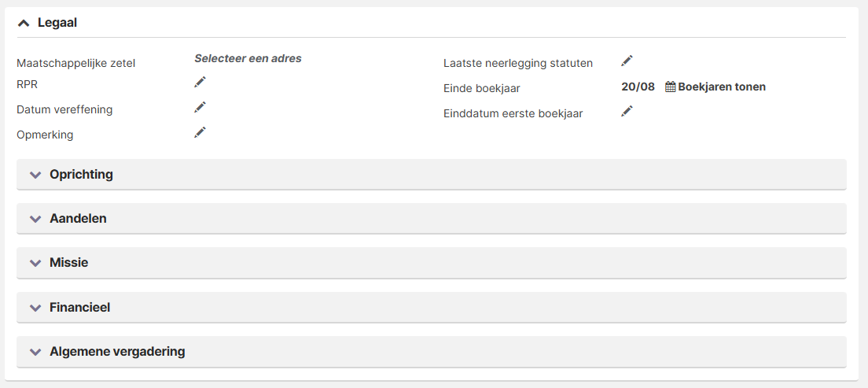
Task: Expand the Algemene vergadering chevron
Action: (35, 352)
